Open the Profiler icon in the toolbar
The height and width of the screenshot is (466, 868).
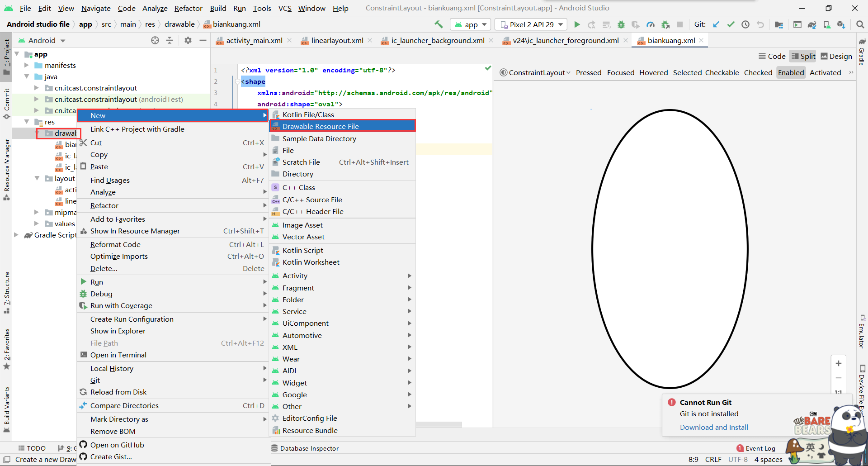pyautogui.click(x=651, y=24)
